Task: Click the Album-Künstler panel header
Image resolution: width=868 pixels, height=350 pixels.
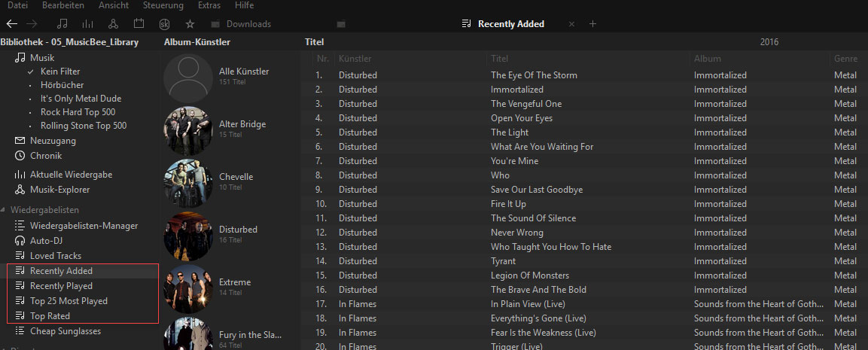Action: click(197, 42)
